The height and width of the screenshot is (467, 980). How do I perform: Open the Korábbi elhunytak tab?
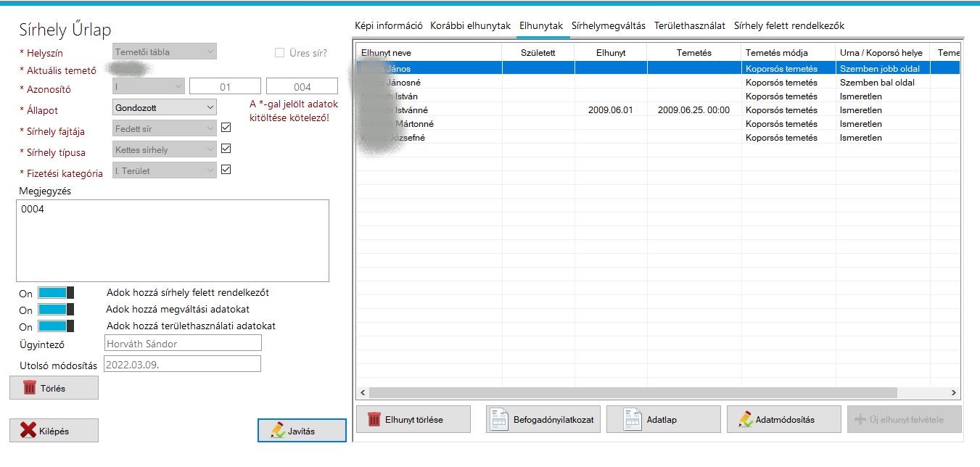tap(470, 26)
